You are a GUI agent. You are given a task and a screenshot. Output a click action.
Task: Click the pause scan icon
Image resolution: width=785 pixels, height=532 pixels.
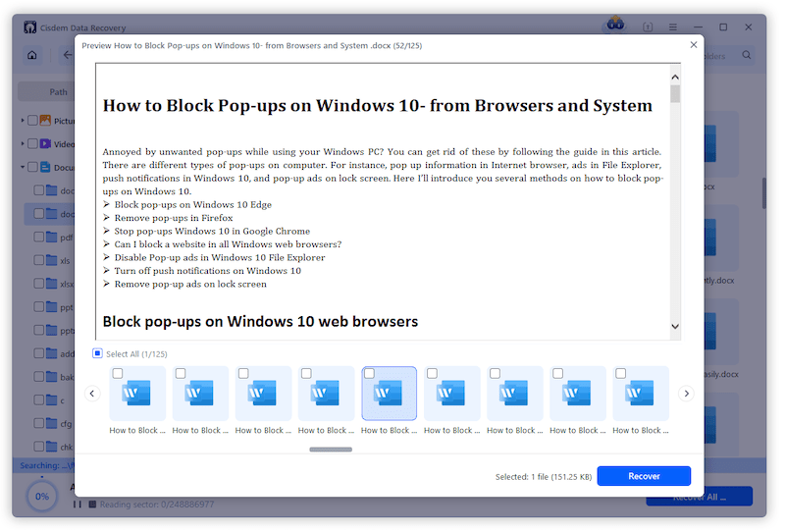tap(78, 505)
